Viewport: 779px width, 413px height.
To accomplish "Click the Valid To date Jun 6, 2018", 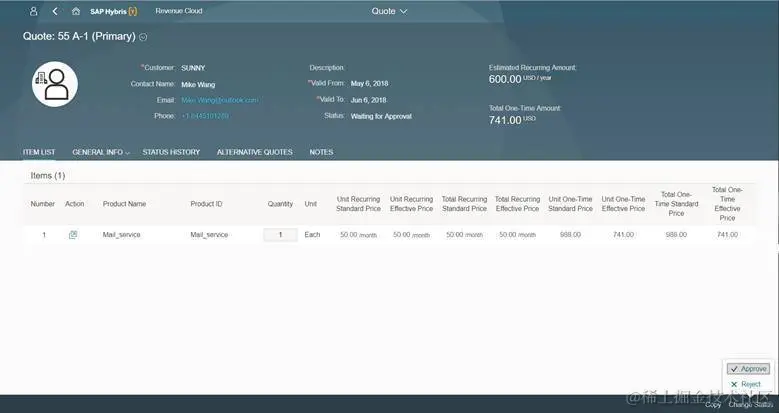I will pyautogui.click(x=368, y=100).
